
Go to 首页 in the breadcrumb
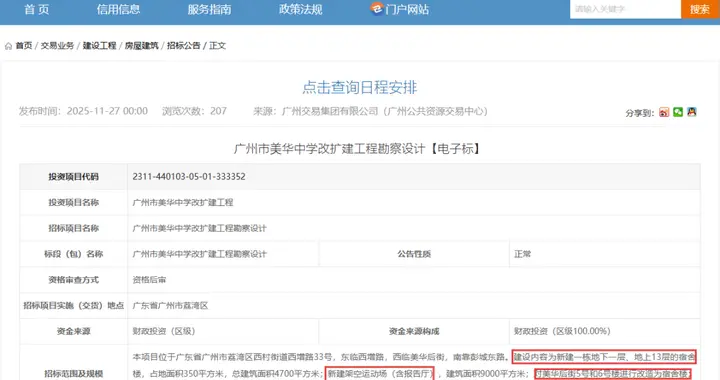pos(24,45)
